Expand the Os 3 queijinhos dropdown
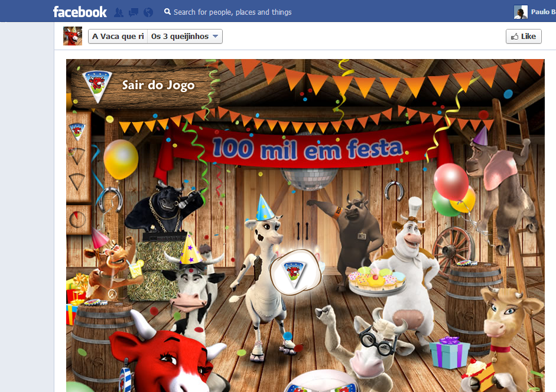The image size is (556, 392). point(185,37)
